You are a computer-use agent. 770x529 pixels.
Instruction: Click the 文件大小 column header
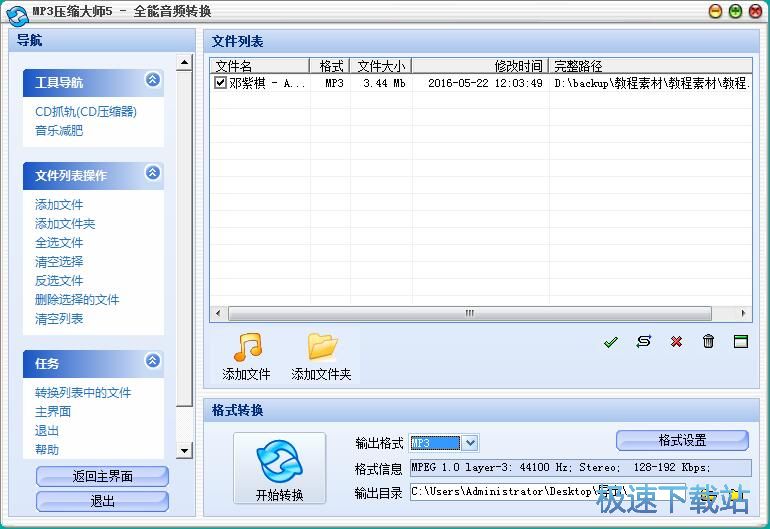coord(381,66)
